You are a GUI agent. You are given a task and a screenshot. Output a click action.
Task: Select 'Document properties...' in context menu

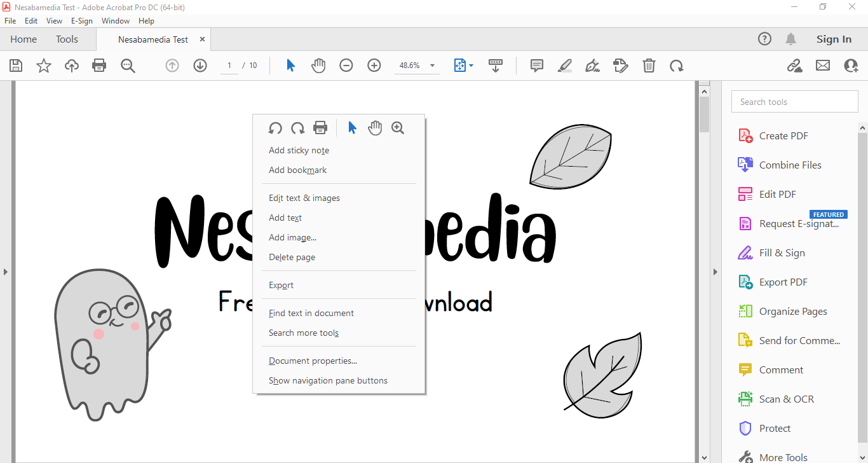point(313,361)
